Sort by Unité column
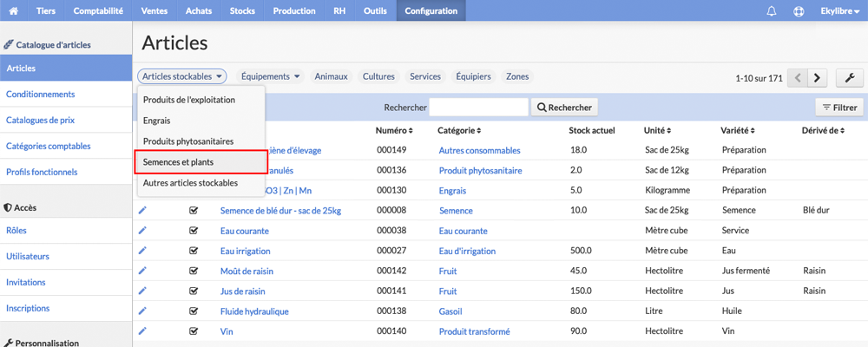The image size is (868, 347). (x=658, y=131)
